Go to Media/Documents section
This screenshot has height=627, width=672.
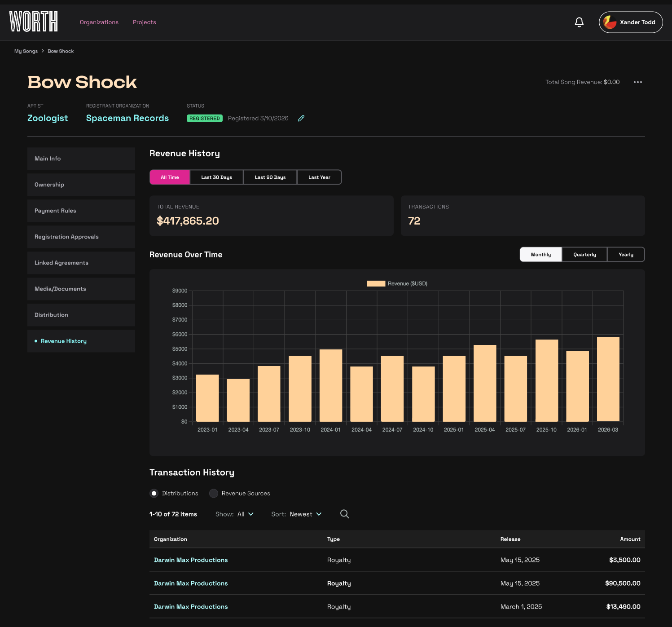[81, 289]
